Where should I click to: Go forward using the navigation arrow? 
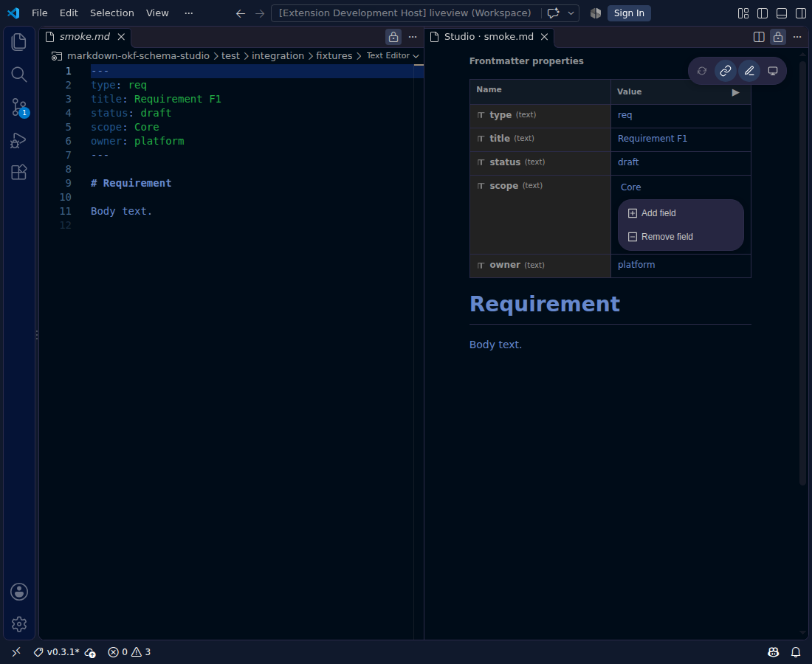pyautogui.click(x=260, y=13)
